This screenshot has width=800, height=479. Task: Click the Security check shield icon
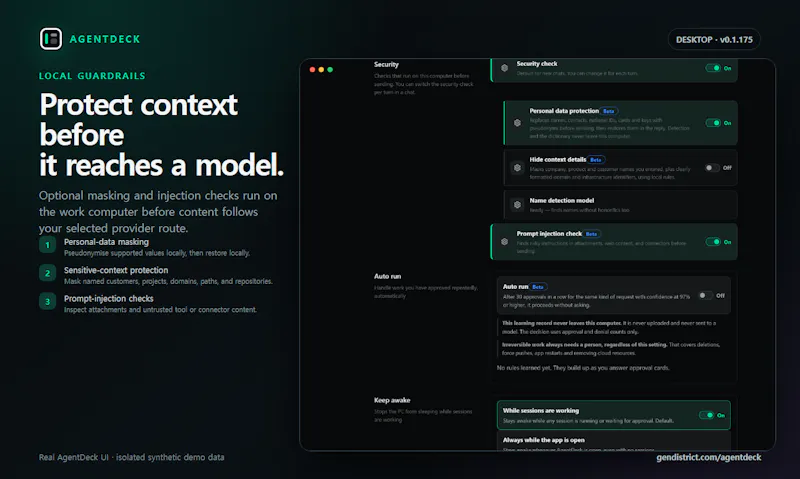coord(504,68)
